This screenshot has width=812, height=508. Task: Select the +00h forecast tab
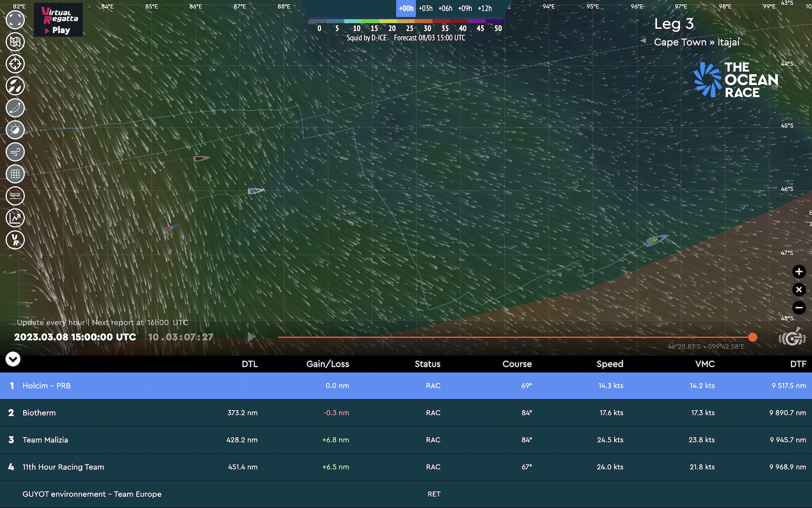tap(406, 9)
